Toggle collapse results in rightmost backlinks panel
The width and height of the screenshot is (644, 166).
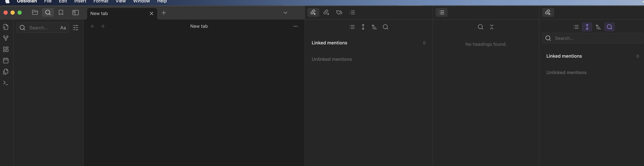coord(576,27)
